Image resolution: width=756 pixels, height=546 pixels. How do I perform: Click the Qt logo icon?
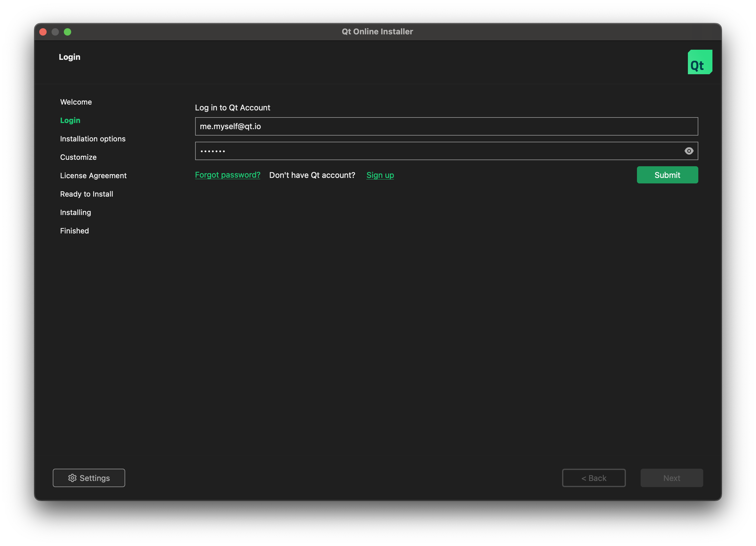(700, 62)
